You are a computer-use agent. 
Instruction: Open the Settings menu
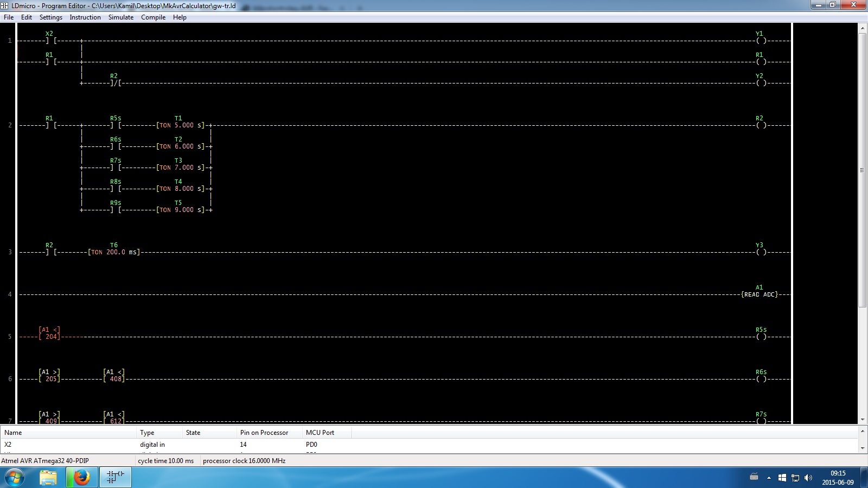51,17
